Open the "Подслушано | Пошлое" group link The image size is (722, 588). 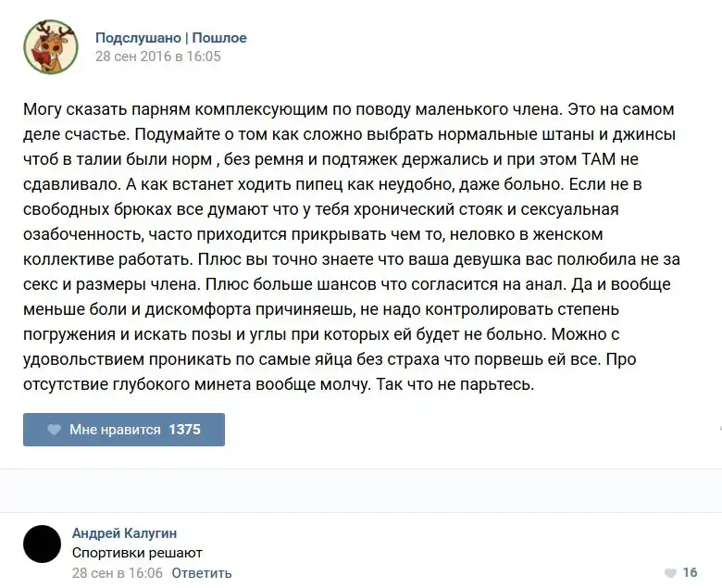point(170,38)
